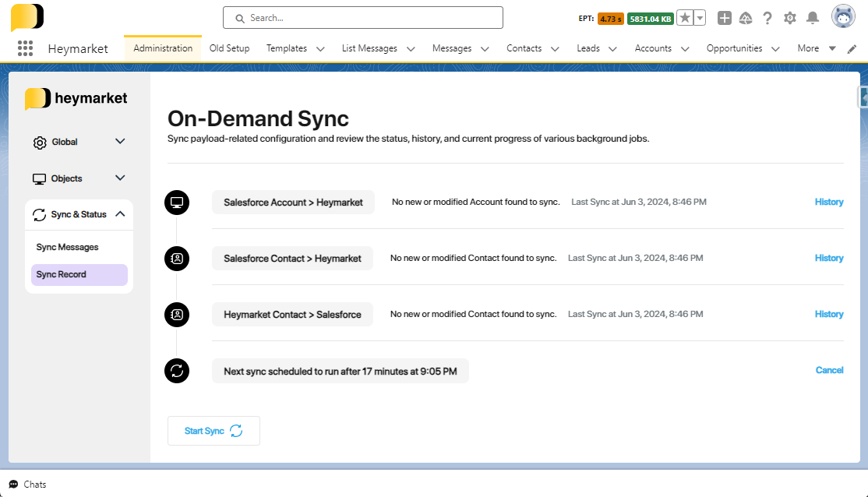
Task: Click the global actions plus icon
Action: click(724, 18)
